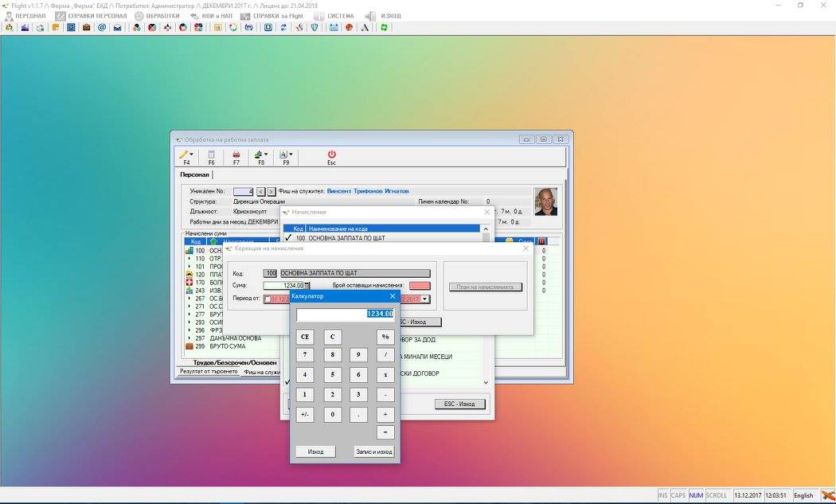
Task: Open the ОБРАБОТКИ menu
Action: click(157, 16)
